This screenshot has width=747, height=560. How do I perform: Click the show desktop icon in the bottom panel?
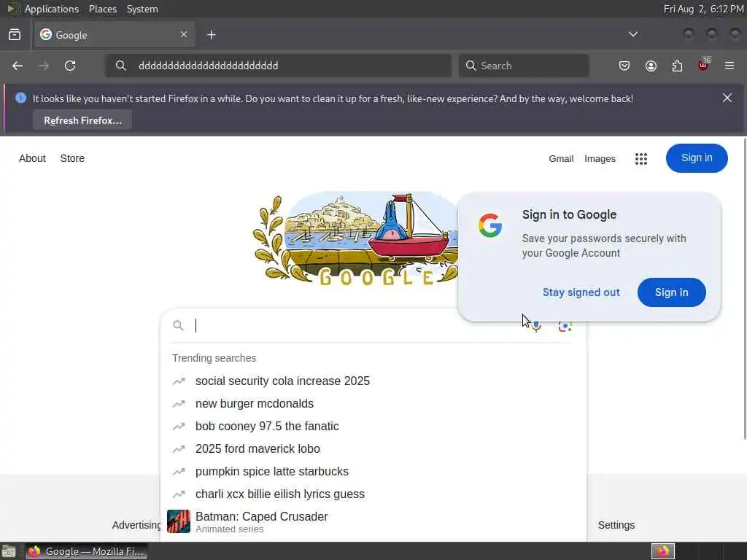click(x=9, y=552)
